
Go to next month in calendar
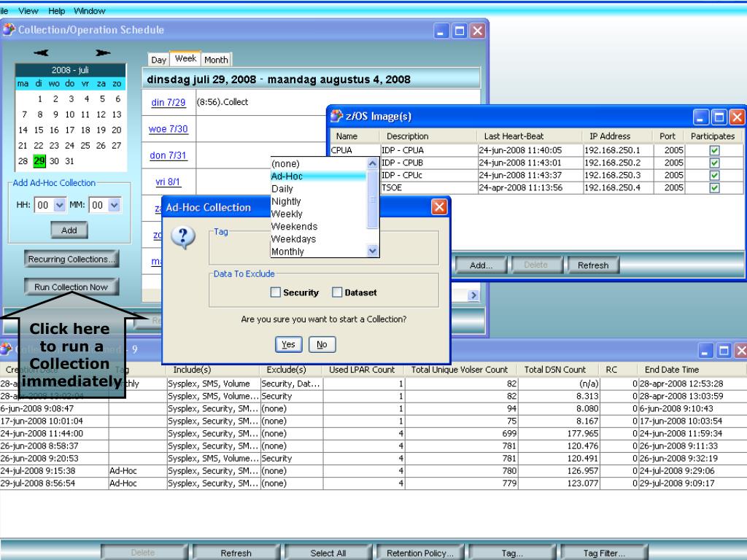(x=103, y=52)
